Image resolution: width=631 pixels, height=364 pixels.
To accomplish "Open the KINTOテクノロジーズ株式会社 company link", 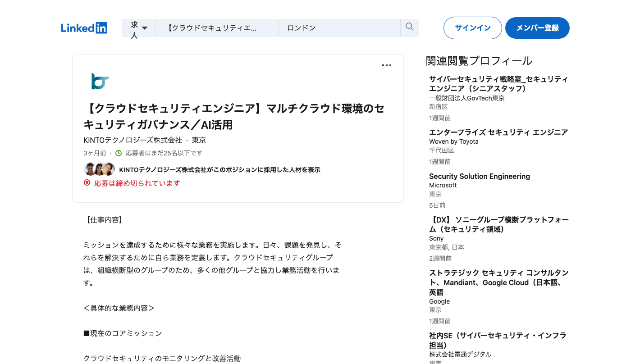I will click(x=133, y=140).
